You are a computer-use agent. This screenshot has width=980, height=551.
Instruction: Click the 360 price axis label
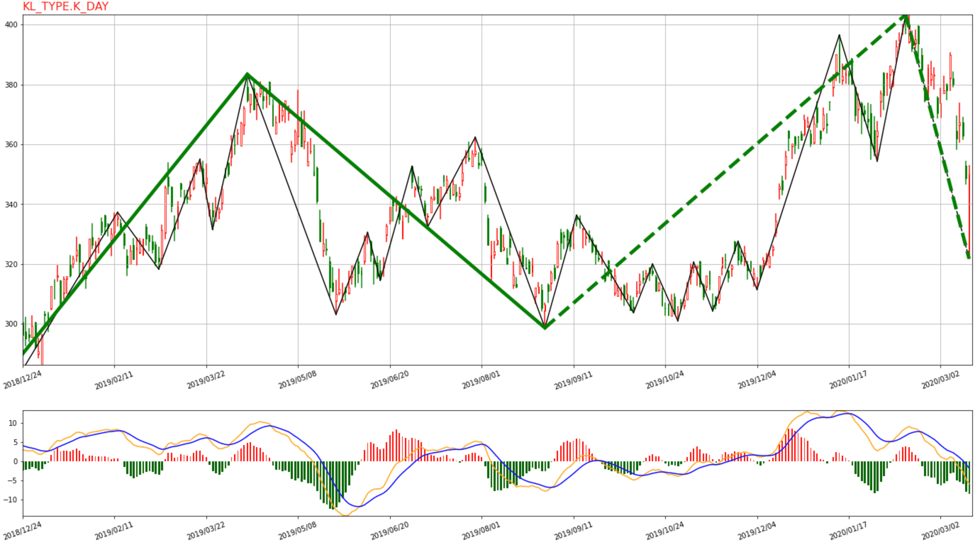[11, 145]
